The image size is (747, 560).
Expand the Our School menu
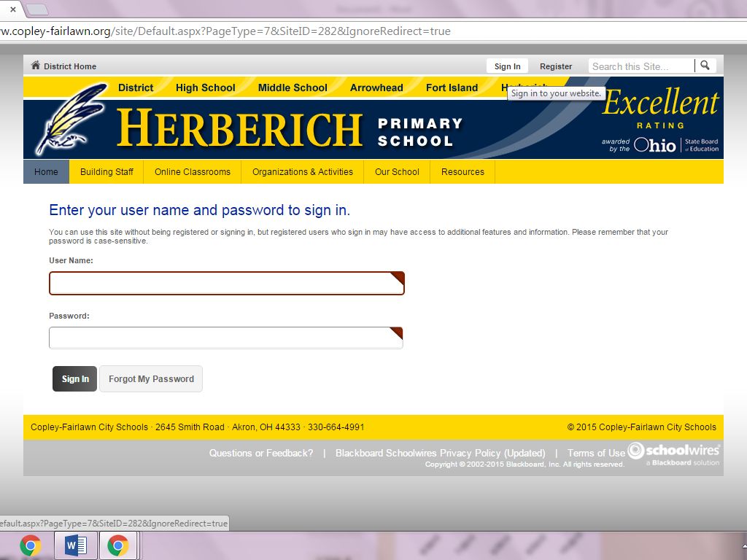click(x=397, y=172)
